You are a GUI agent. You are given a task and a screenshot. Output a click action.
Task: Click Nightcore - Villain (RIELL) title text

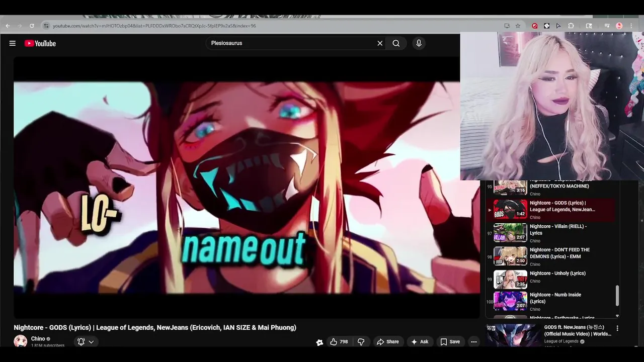[558, 230]
